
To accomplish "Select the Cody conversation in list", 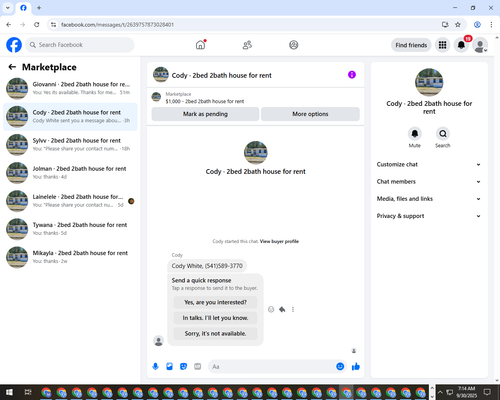I will pos(70,117).
